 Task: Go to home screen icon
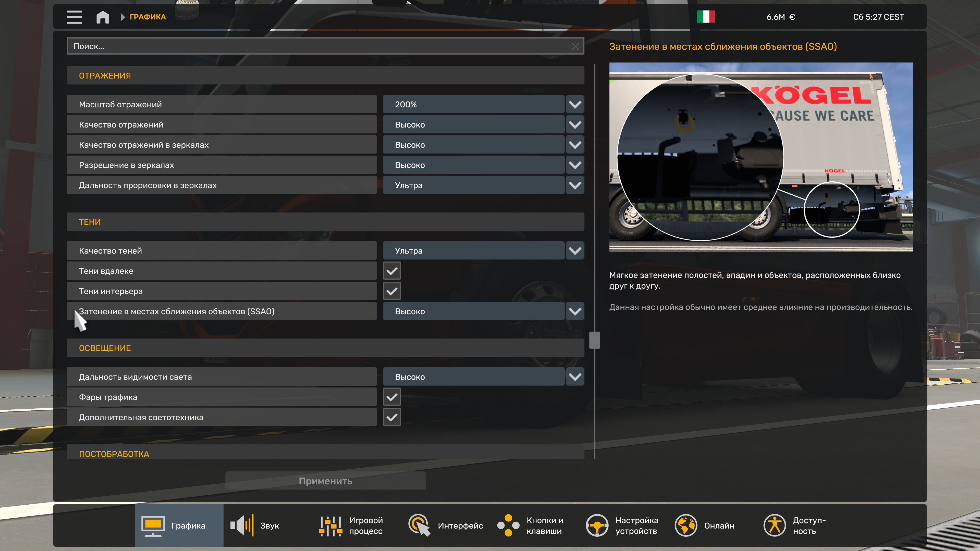(103, 17)
